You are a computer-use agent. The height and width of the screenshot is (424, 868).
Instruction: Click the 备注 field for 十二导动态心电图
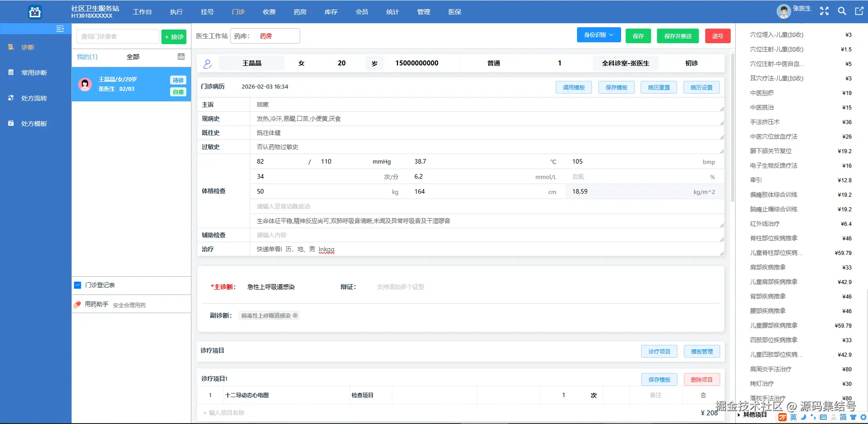point(656,395)
